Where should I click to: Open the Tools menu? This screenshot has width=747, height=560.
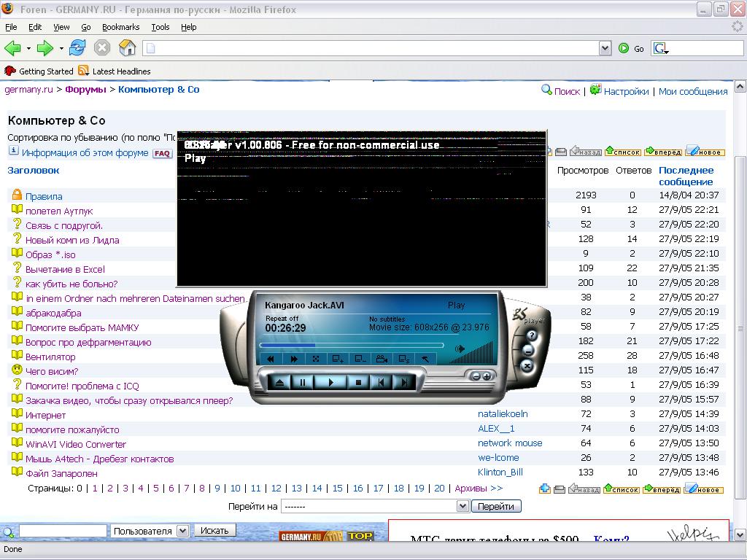160,27
